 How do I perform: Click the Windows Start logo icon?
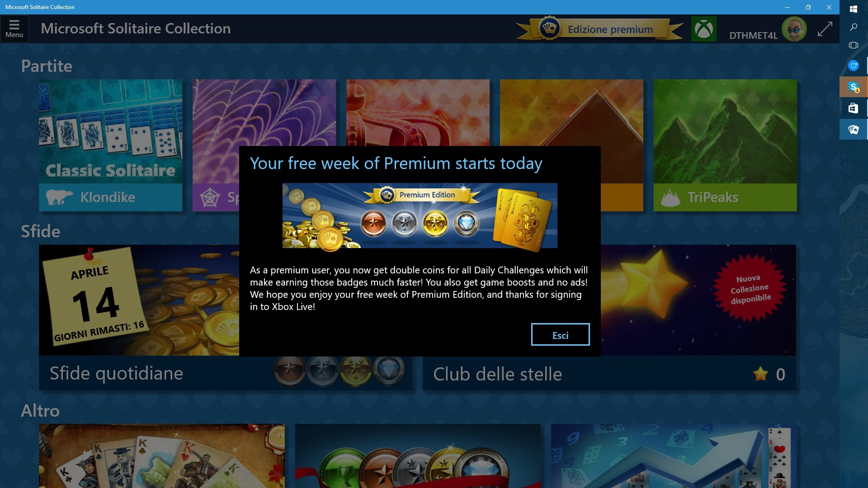(854, 9)
